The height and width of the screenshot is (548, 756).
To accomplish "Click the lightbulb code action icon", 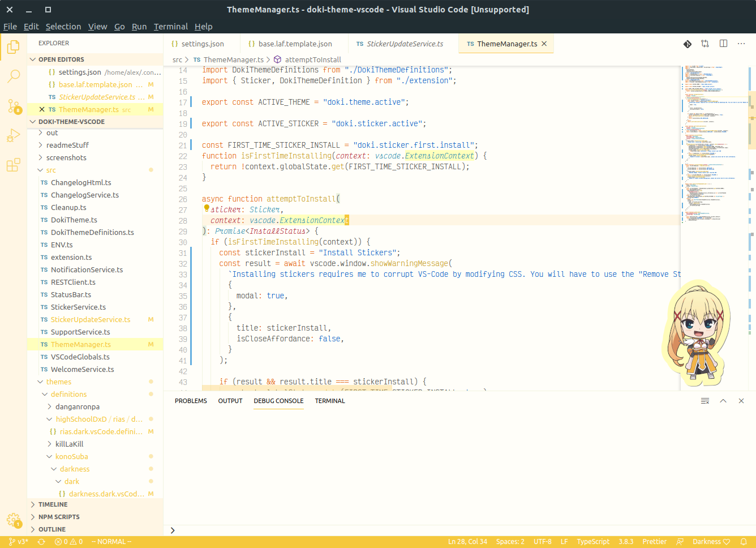I will click(x=207, y=209).
